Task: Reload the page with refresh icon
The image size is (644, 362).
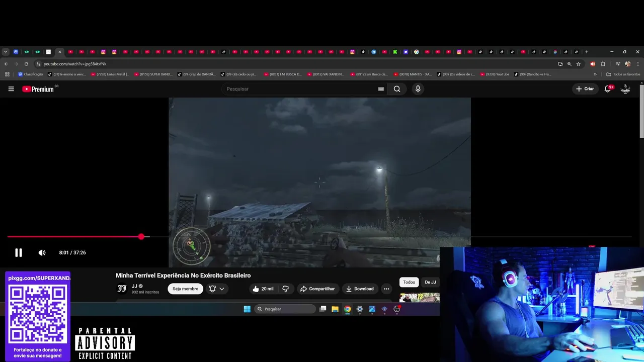Action: [x=26, y=64]
